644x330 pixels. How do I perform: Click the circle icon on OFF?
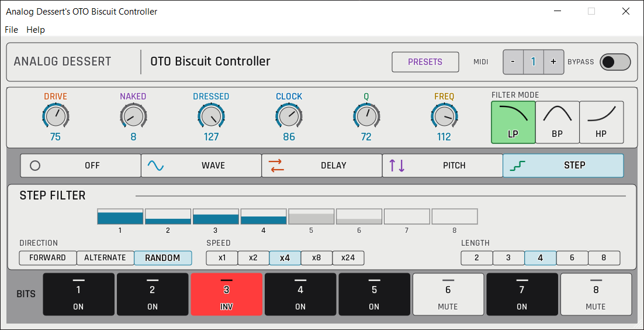click(35, 166)
